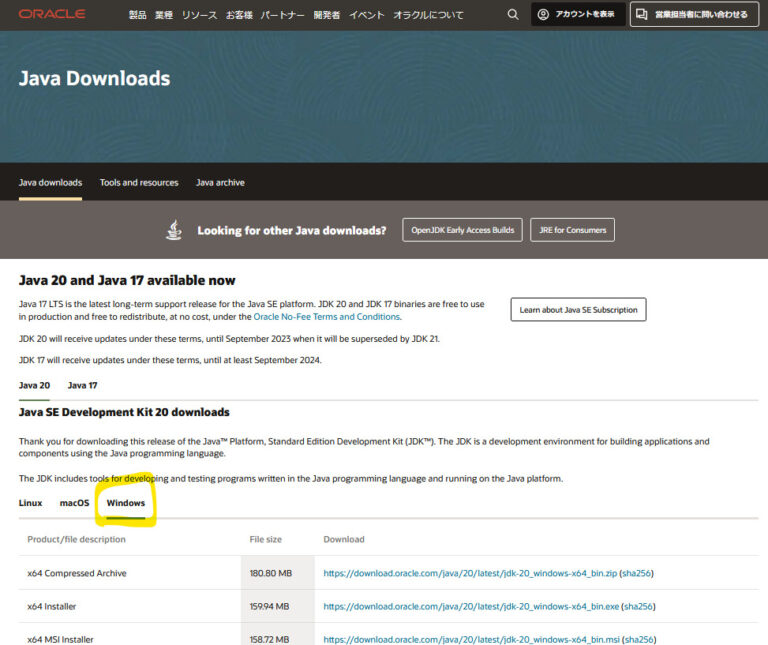The width and height of the screenshot is (768, 645).
Task: Open the 製品 menu
Action: (137, 15)
